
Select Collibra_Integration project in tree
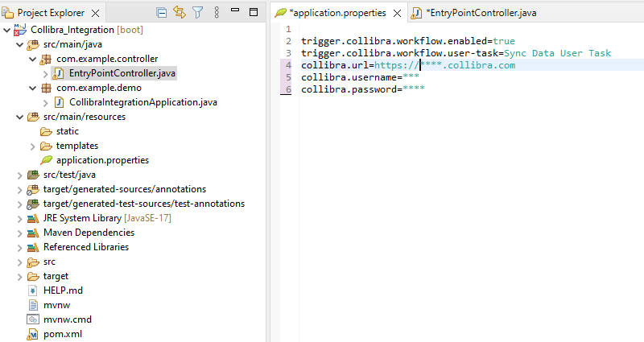point(87,30)
